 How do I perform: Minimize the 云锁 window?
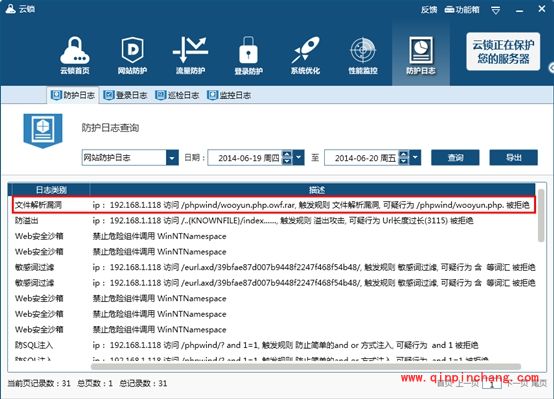coord(519,11)
